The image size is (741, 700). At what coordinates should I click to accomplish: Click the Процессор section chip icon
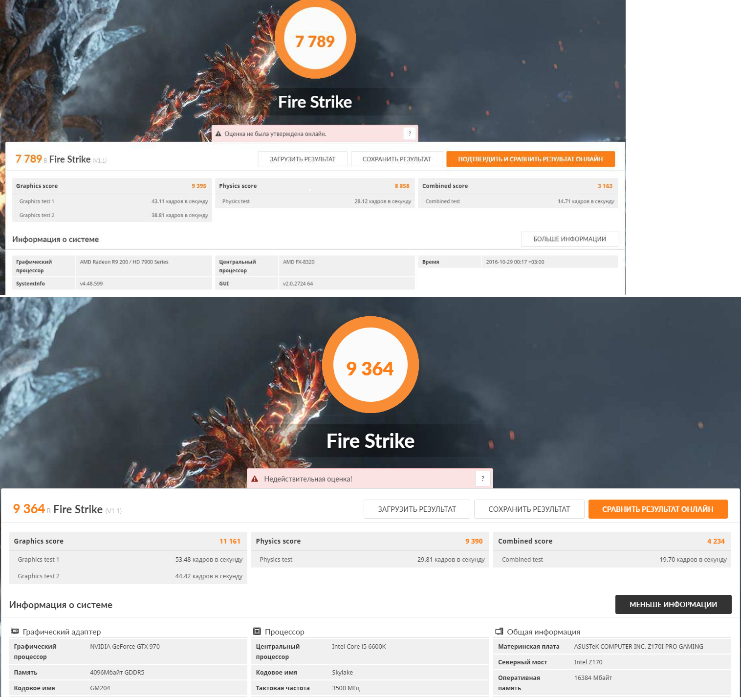[257, 632]
